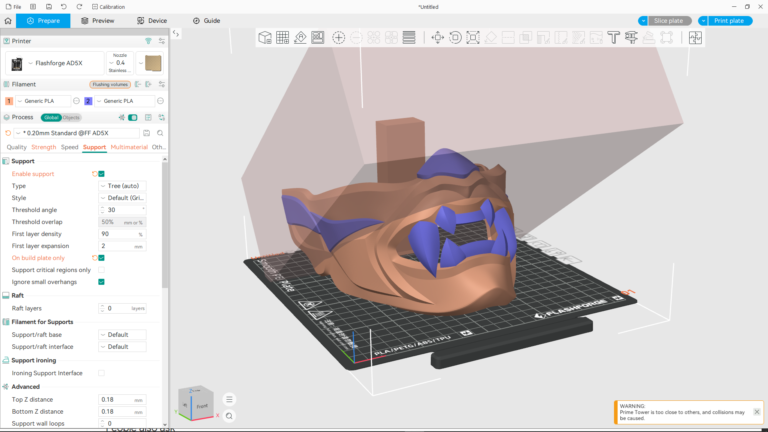Toggle the Enable support checkbox
This screenshot has width=768, height=432.
(101, 174)
